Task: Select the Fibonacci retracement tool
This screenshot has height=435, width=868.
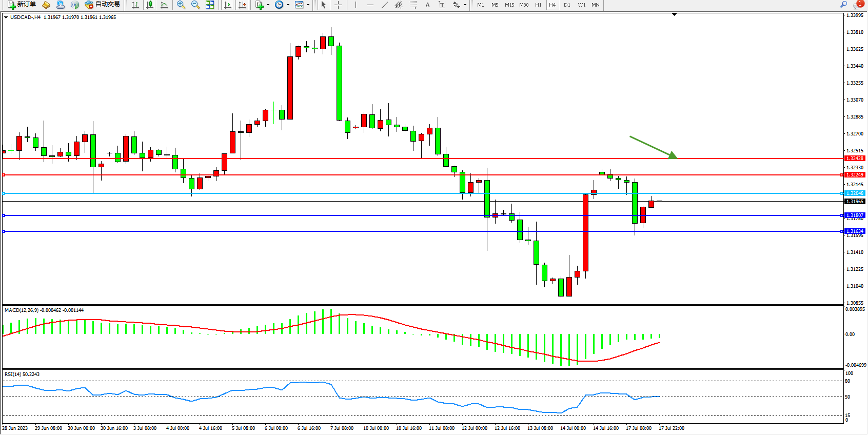Action: coord(413,5)
